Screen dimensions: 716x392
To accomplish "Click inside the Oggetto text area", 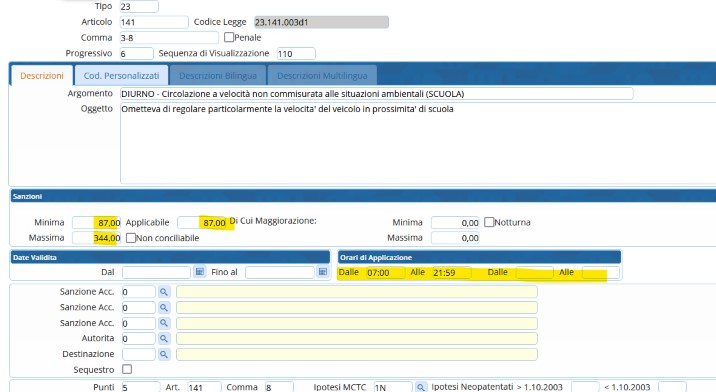I will pos(418,143).
